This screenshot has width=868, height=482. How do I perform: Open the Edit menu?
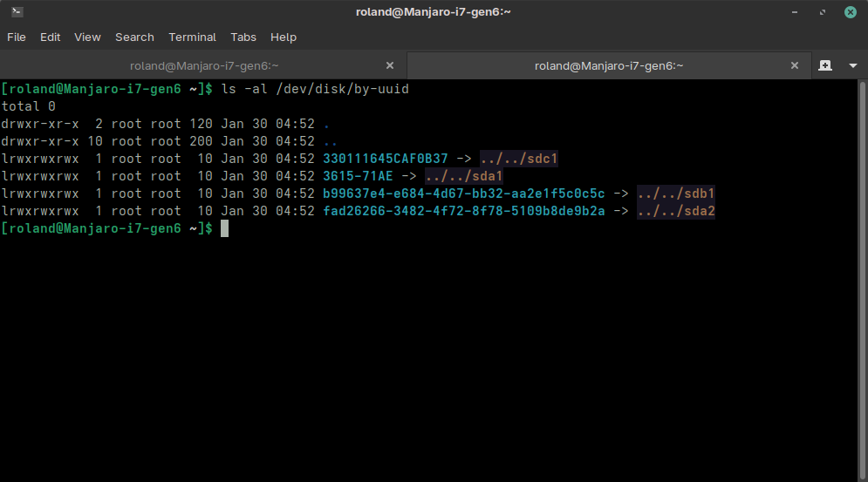pos(51,37)
